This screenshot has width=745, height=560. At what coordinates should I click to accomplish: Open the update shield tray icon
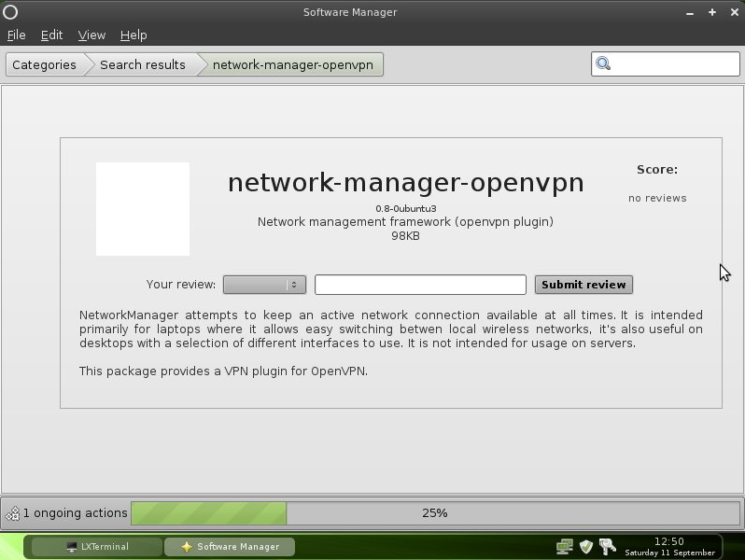pyautogui.click(x=586, y=547)
